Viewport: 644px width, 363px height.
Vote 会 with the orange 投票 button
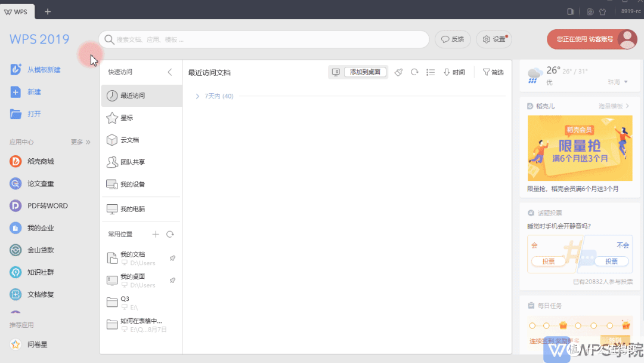tap(549, 262)
